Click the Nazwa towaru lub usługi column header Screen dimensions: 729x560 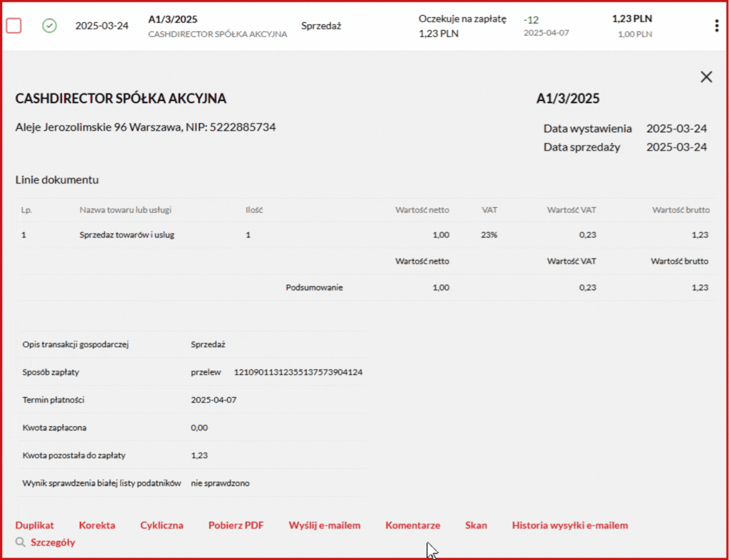tap(125, 210)
